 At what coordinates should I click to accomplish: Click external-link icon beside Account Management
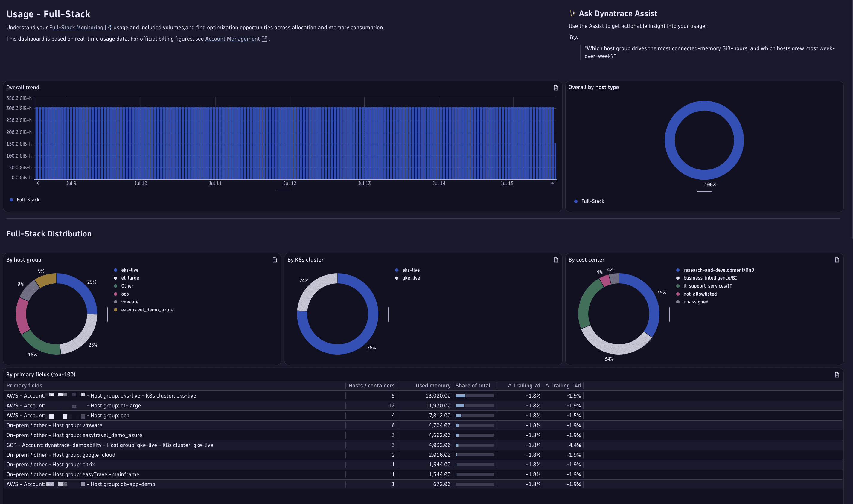(x=265, y=39)
